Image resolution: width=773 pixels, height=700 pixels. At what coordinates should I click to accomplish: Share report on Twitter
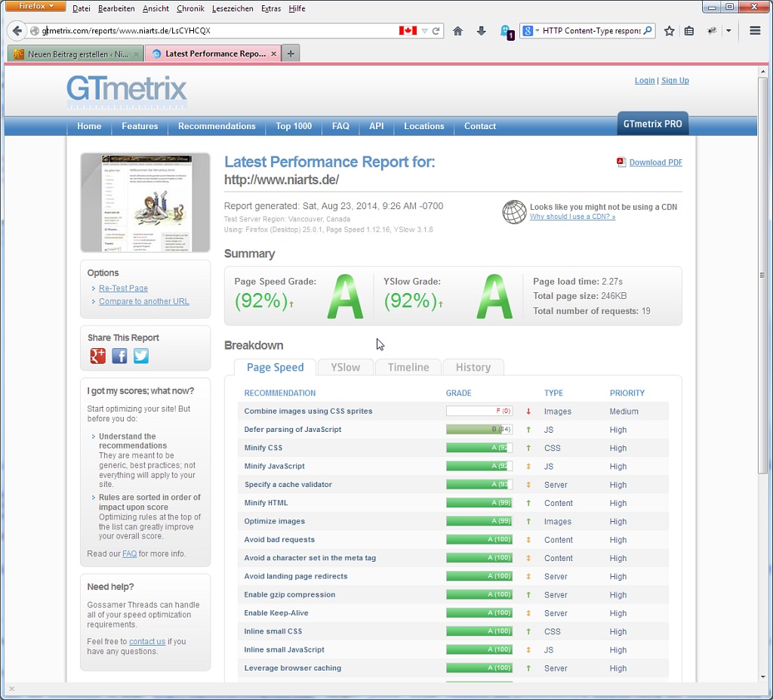[x=141, y=356]
